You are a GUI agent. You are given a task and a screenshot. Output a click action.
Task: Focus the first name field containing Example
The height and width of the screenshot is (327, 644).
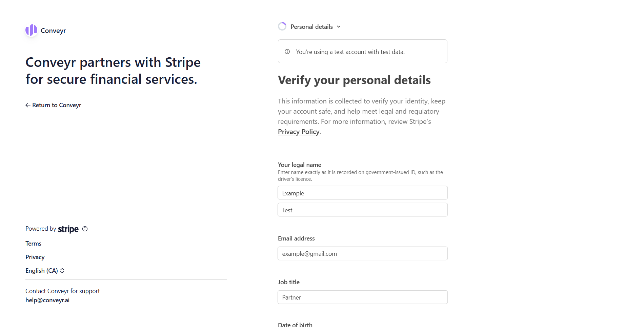coord(362,193)
